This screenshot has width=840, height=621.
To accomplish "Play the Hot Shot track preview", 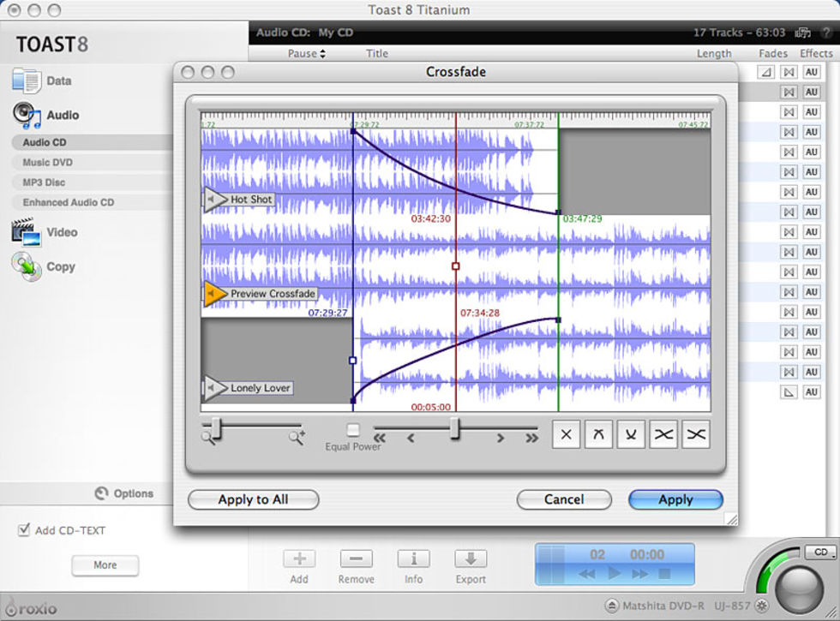I will 215,200.
